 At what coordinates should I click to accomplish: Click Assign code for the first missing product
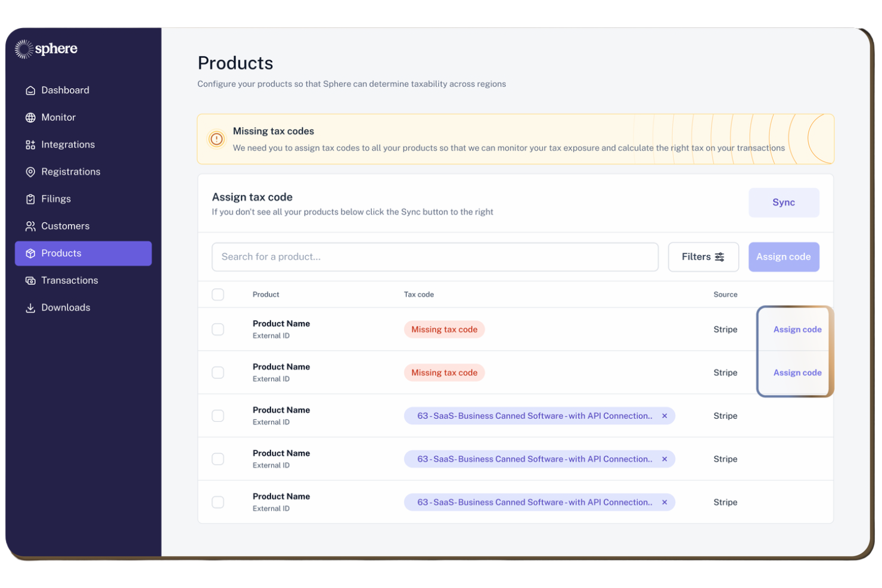pos(797,329)
